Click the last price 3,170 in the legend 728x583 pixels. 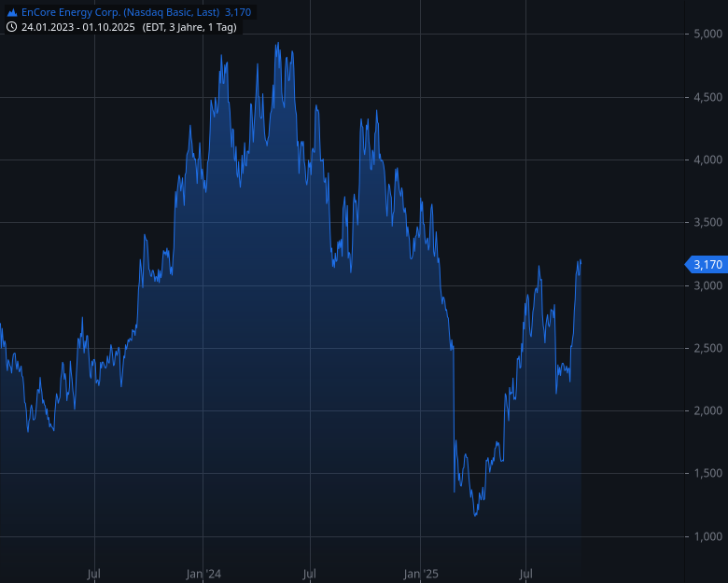238,12
